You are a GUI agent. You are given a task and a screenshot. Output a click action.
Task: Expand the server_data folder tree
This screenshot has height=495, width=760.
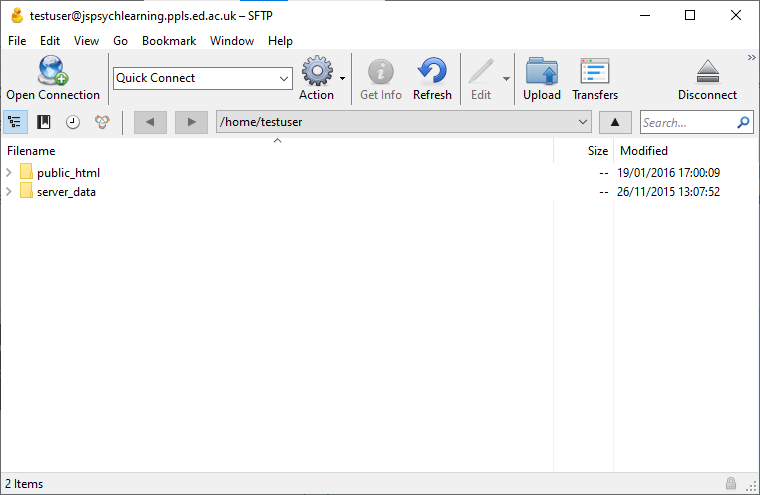[9, 192]
